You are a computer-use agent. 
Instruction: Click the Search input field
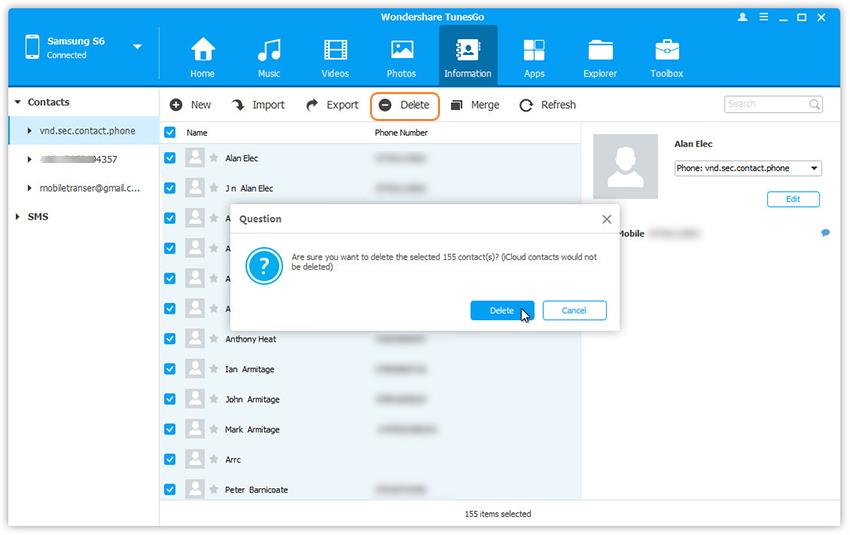tap(766, 104)
